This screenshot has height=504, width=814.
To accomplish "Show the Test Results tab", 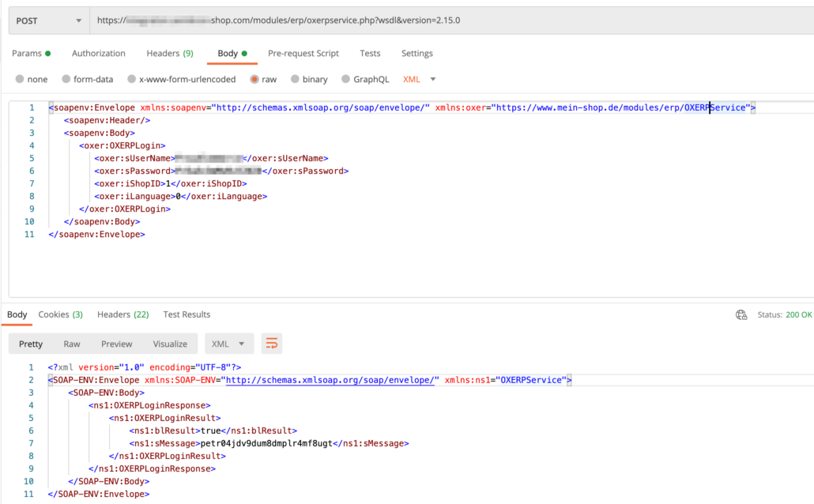I will (x=187, y=314).
